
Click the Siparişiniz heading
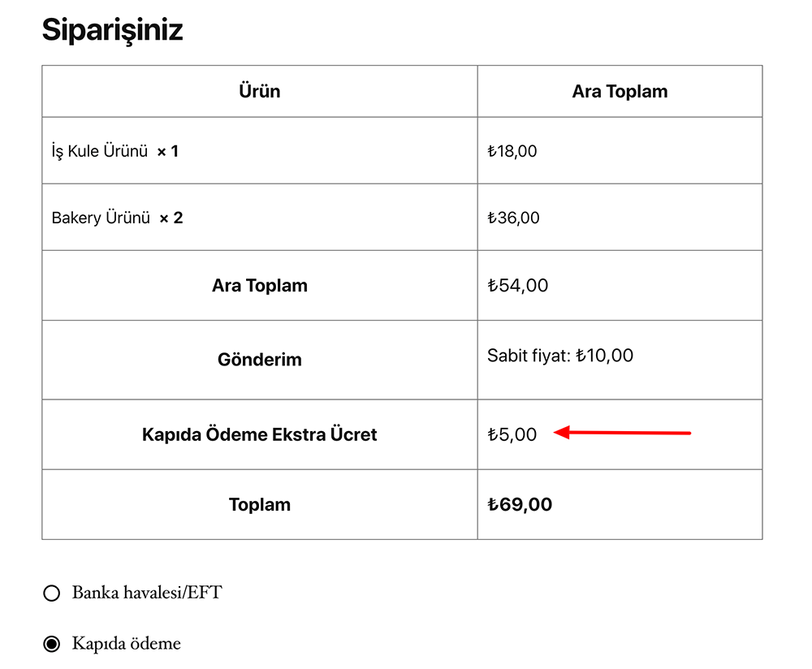pyautogui.click(x=112, y=30)
